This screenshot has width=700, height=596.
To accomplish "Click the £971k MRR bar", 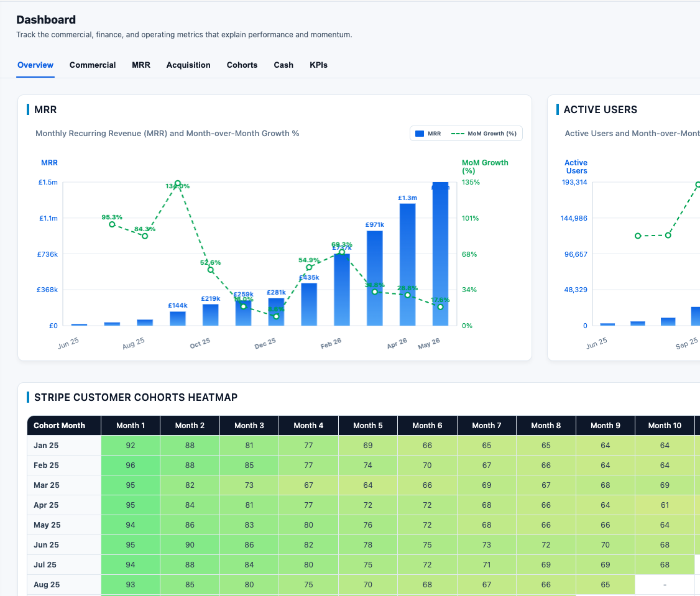I will (374, 278).
